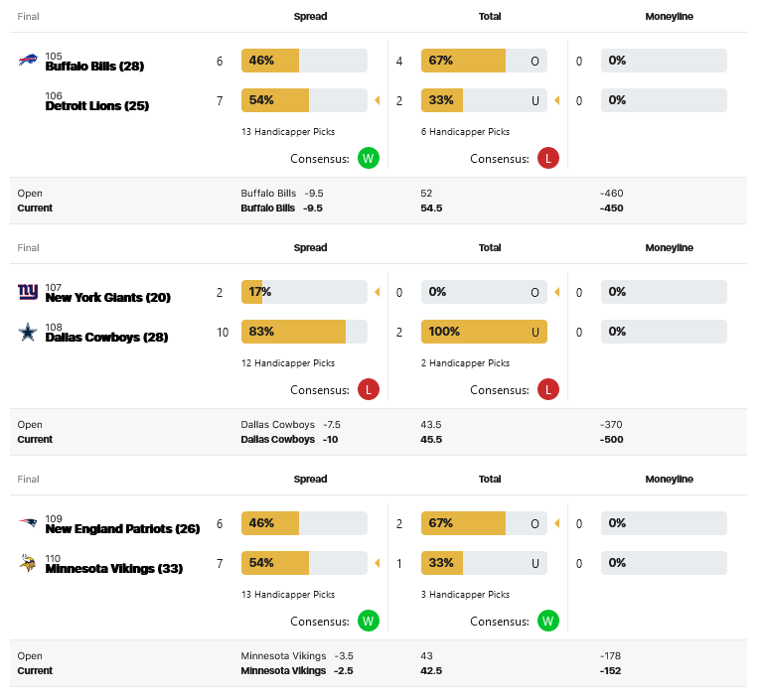Click red L consensus badge for Giants-Cowboys spread
Screen dimensions: 762x700
[369, 389]
